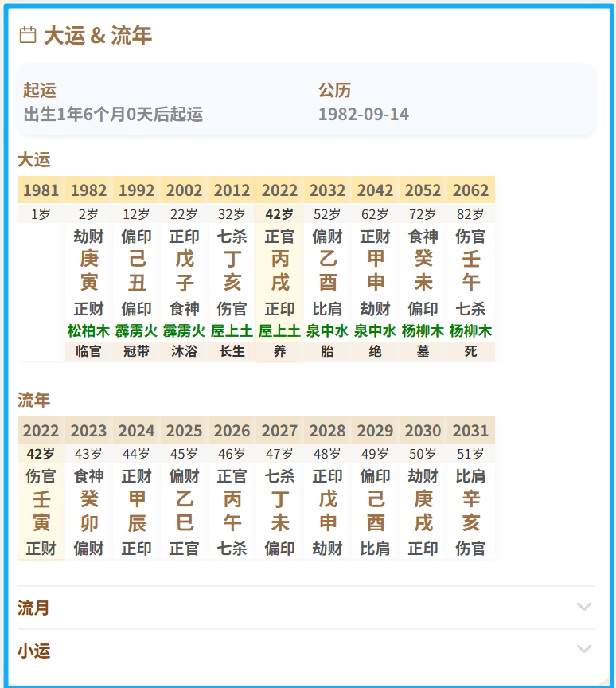The image size is (616, 688).
Task: Select the 1981 大运 first column
Action: click(41, 190)
